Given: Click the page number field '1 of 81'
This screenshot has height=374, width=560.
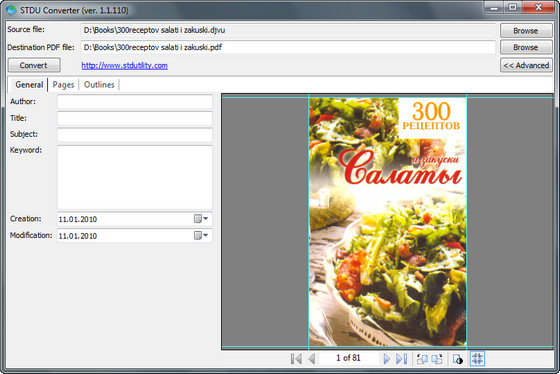Looking at the screenshot, I should 348,358.
